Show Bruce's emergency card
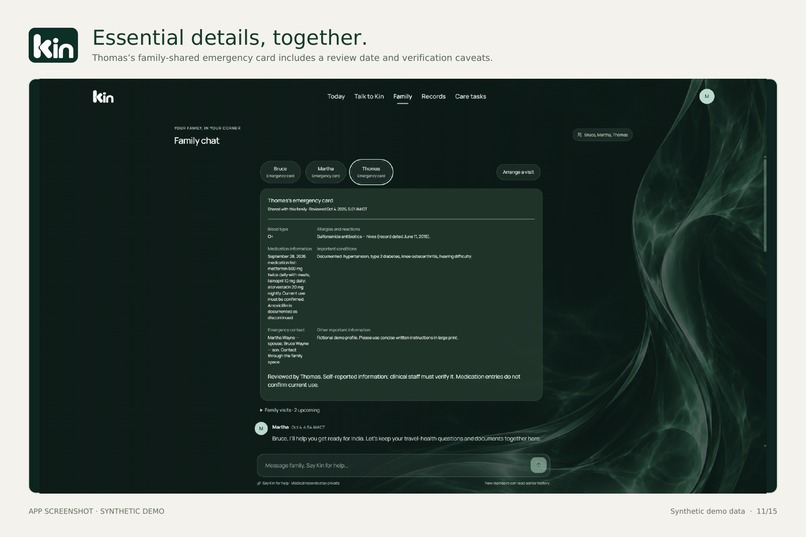The height and width of the screenshot is (537, 806). [x=280, y=172]
